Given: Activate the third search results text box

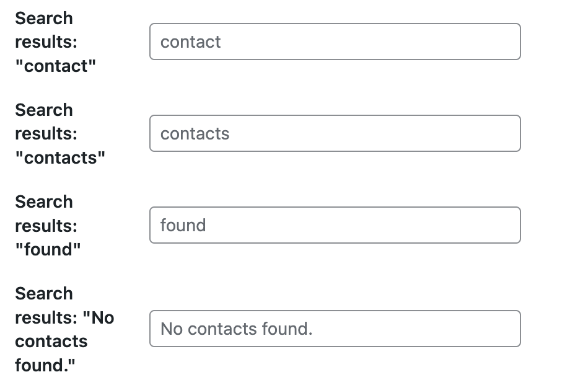Looking at the screenshot, I should tap(335, 225).
